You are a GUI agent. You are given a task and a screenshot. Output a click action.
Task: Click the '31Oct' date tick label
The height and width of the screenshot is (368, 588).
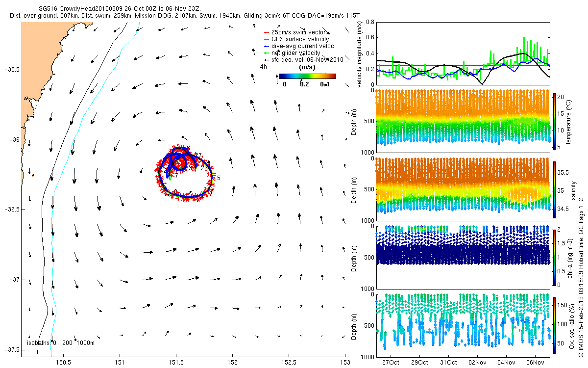click(x=448, y=362)
